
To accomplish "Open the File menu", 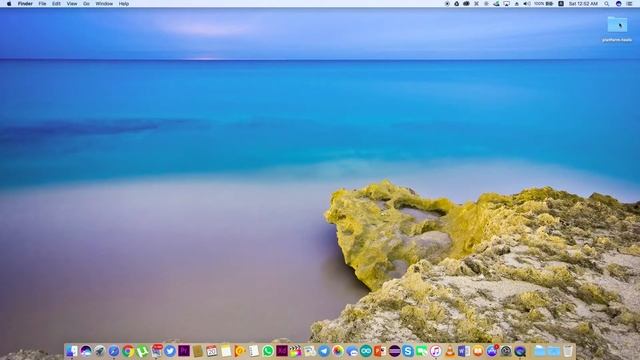I will pyautogui.click(x=42, y=4).
